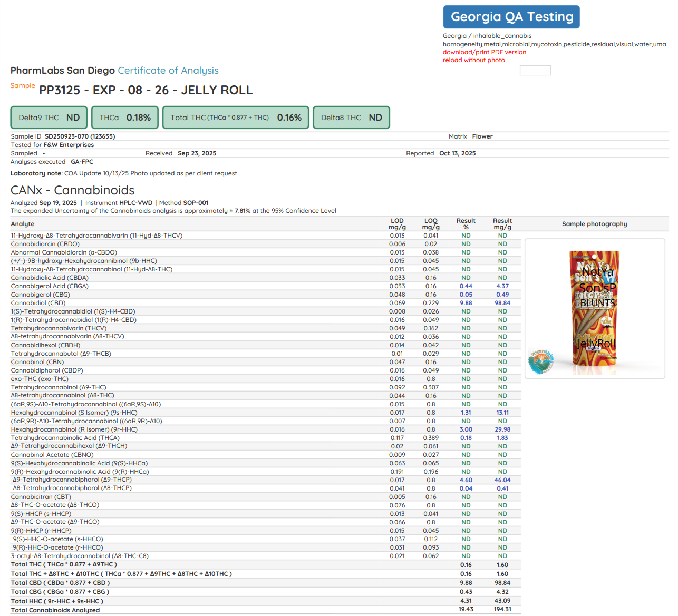Click the 9r-HHC result value 29.98

pyautogui.click(x=502, y=429)
